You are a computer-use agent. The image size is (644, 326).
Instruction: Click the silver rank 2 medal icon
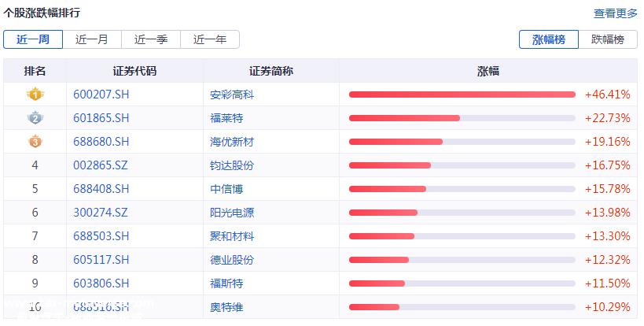point(35,118)
